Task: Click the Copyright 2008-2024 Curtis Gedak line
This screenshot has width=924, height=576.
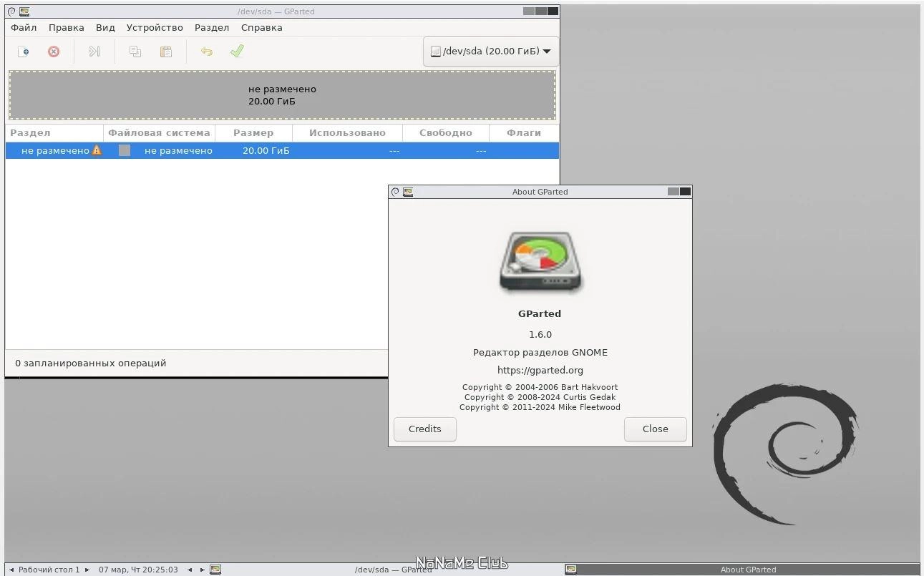Action: pos(540,397)
